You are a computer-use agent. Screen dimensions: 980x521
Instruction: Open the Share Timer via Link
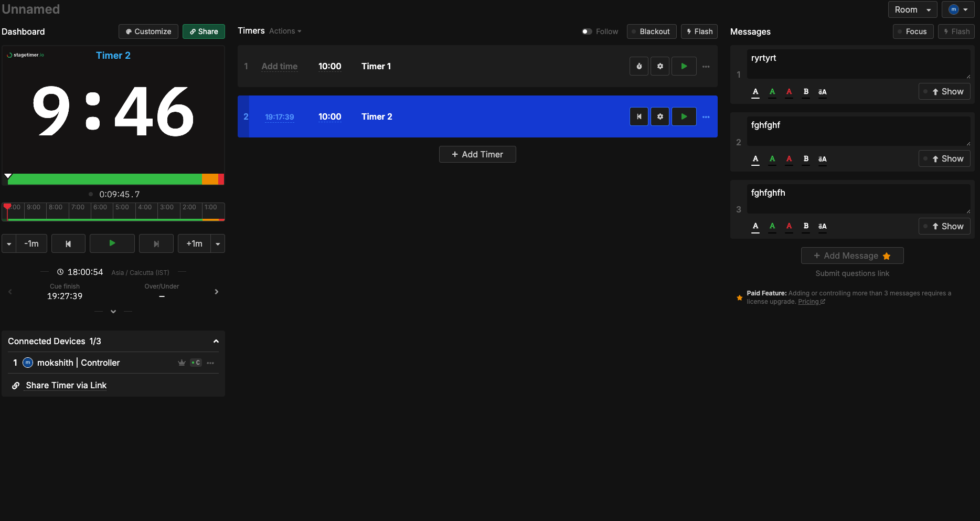(x=66, y=385)
